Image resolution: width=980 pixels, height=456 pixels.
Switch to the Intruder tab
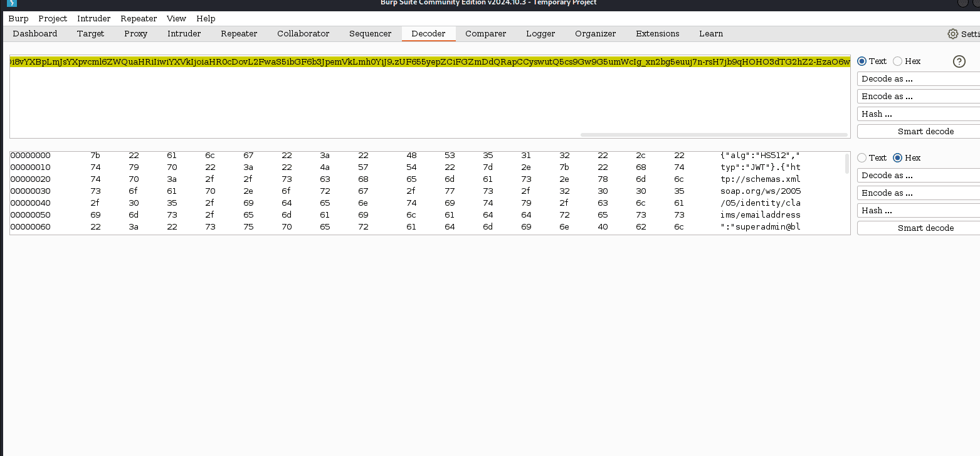coord(184,34)
